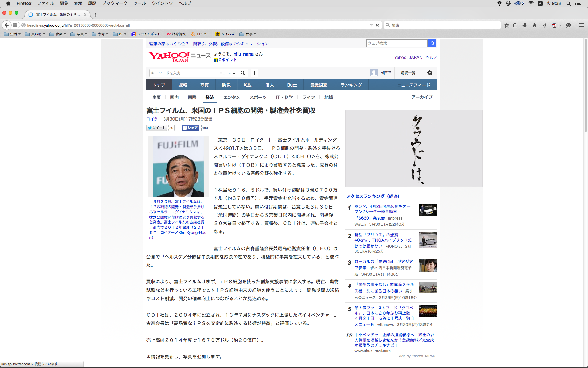The height and width of the screenshot is (368, 588).
Task: Click the plus icon beside keyword search
Action: (254, 73)
